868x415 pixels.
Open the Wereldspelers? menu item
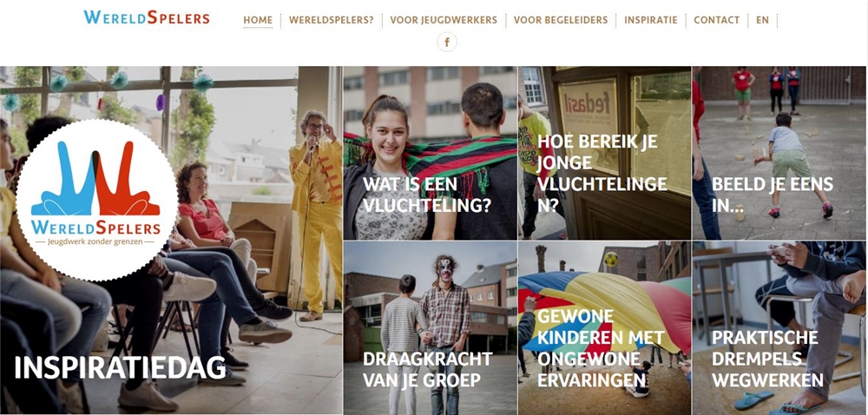331,21
